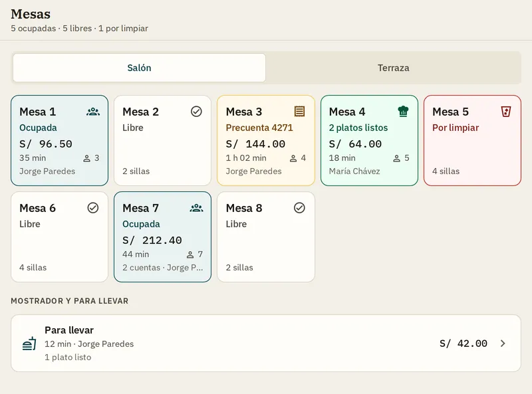Switch to the Terraza tab
532x394 pixels.
[x=393, y=68]
